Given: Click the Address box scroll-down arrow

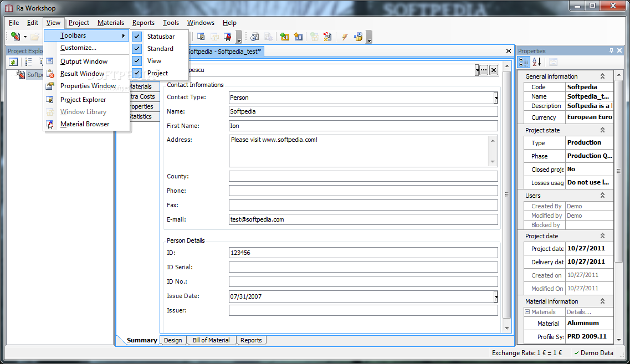Looking at the screenshot, I should 493,162.
